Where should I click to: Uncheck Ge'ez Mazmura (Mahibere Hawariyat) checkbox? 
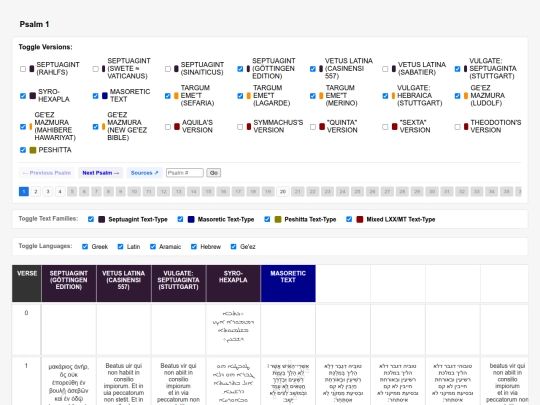pos(23,127)
